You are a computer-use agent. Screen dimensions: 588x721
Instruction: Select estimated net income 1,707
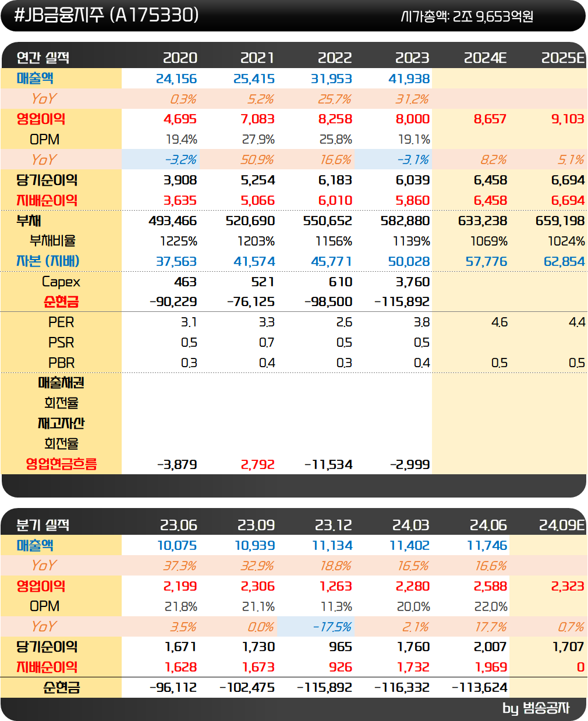[568, 647]
